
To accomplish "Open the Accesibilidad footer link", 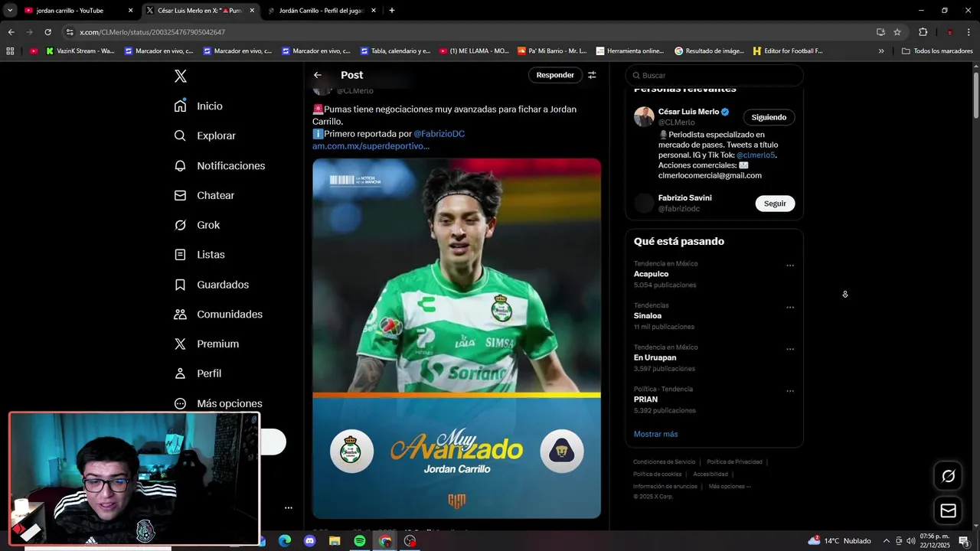I will [x=710, y=474].
